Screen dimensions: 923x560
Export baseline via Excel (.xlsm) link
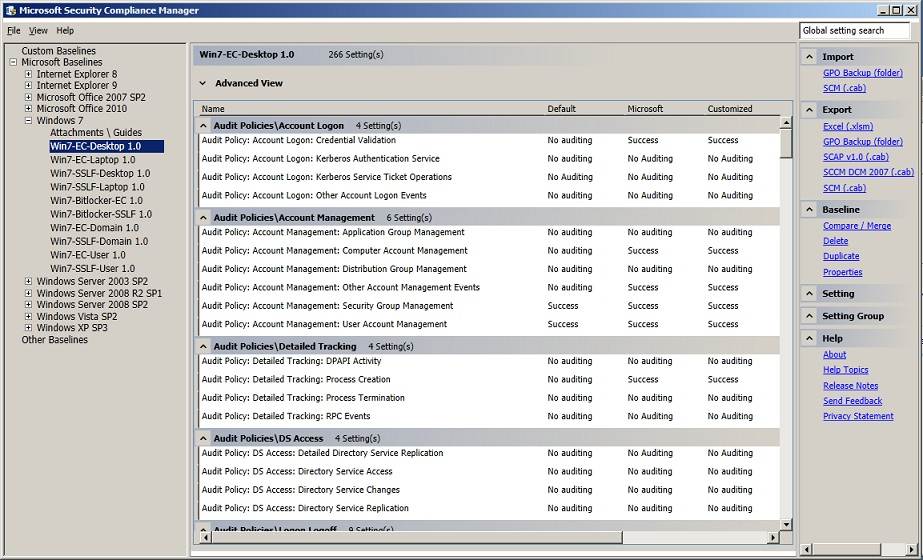click(x=847, y=127)
